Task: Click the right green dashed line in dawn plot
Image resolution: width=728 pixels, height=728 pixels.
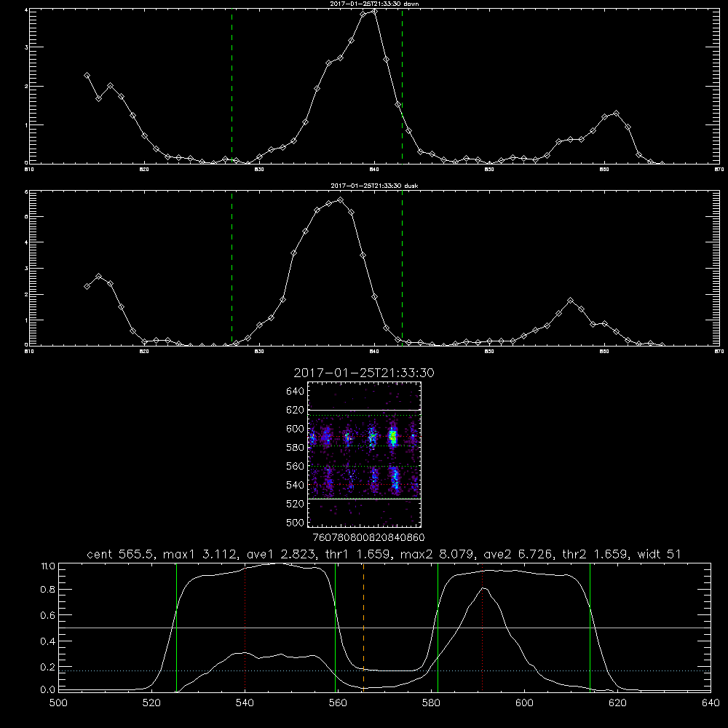Action: [402, 86]
